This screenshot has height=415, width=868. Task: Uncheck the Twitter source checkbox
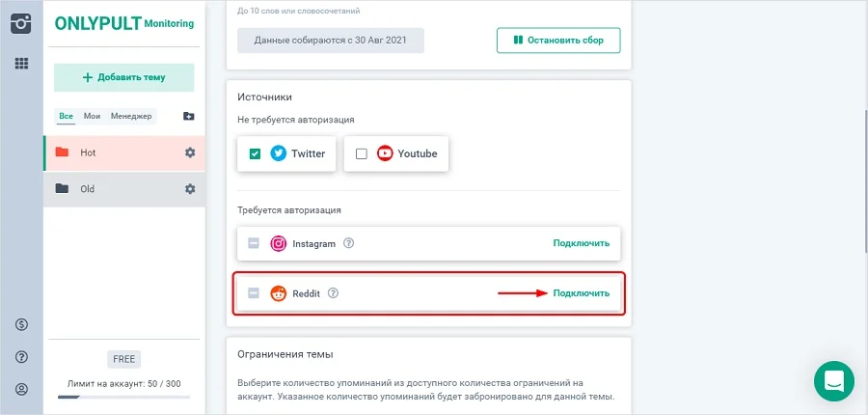255,153
